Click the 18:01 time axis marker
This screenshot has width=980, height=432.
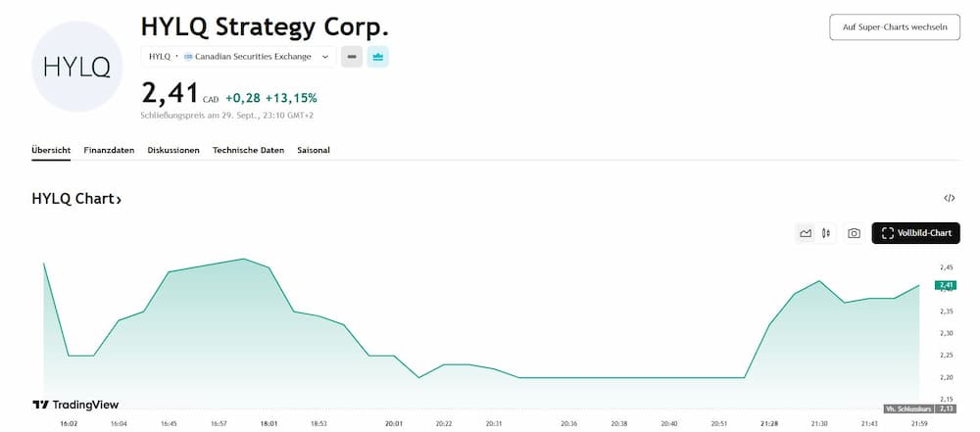tap(269, 423)
